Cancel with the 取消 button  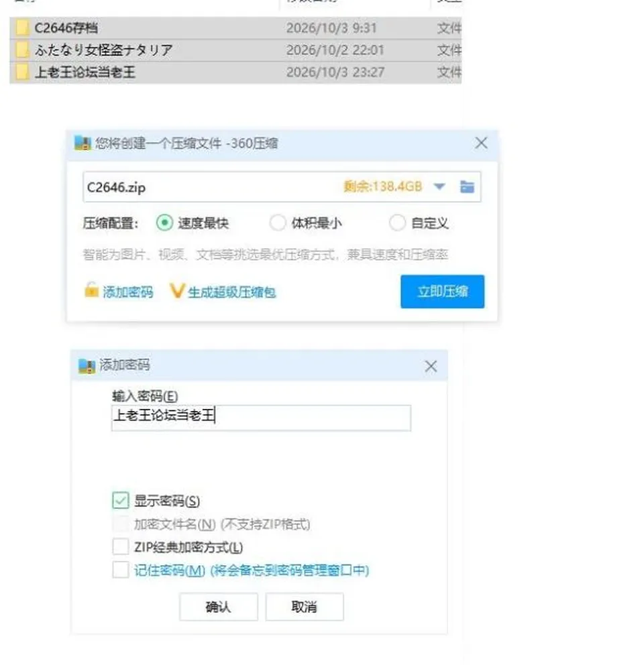click(x=305, y=607)
